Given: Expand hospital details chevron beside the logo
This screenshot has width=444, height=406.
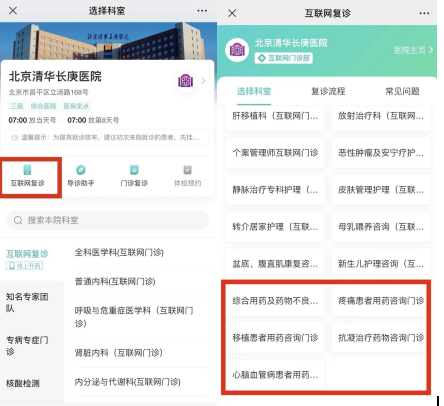Looking at the screenshot, I should 204,81.
